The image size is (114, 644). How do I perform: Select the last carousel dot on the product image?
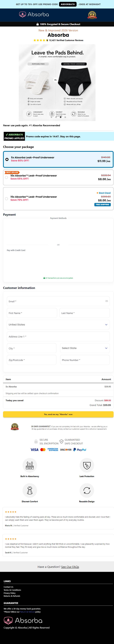click(x=65, y=117)
